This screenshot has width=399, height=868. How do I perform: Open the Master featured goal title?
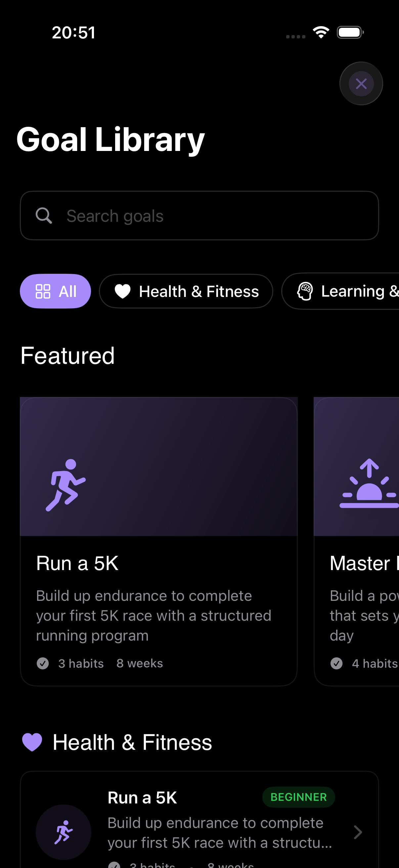364,563
